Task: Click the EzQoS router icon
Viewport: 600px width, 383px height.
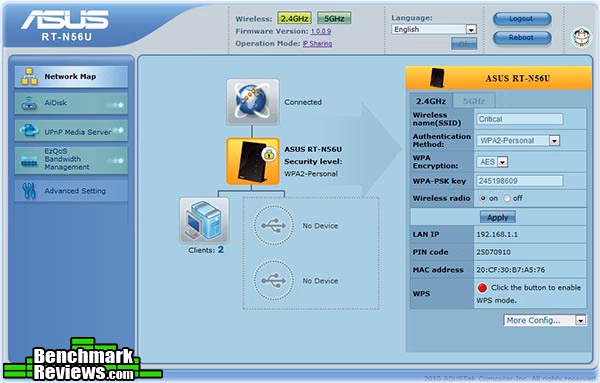Action: click(x=29, y=161)
